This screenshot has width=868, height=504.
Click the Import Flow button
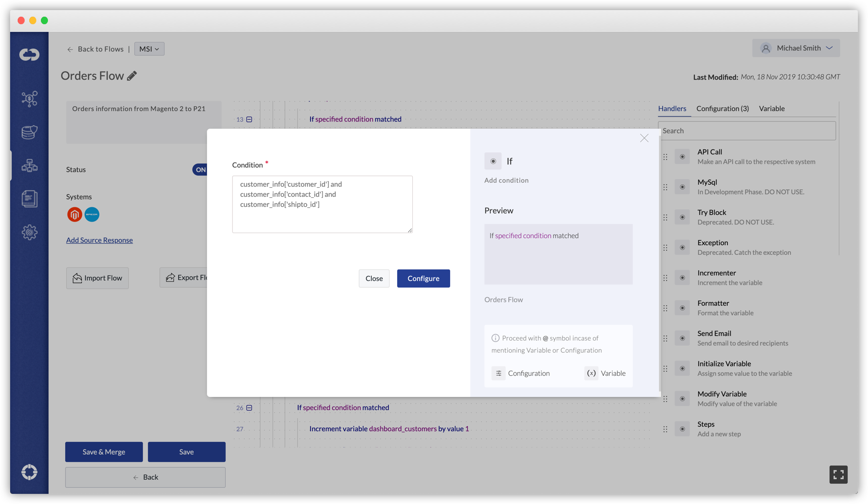click(x=97, y=278)
